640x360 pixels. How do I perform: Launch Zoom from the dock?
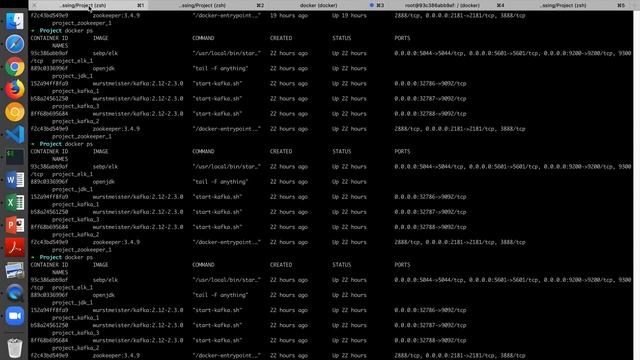pos(15,316)
